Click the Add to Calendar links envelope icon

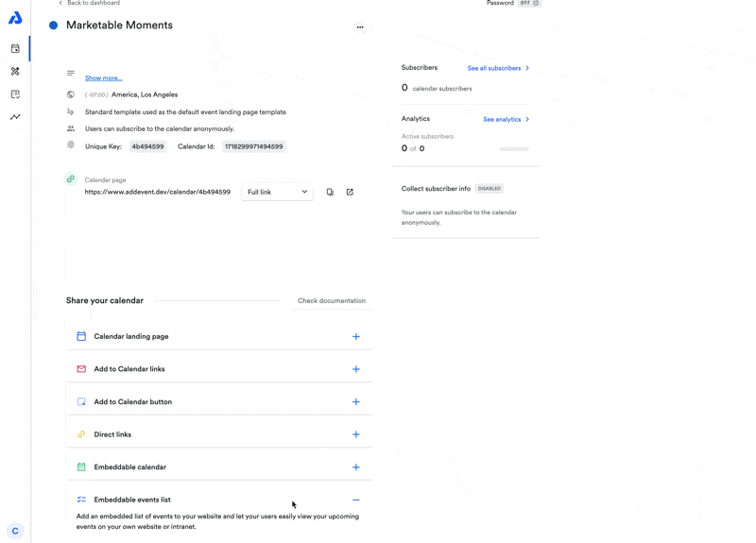(x=81, y=369)
